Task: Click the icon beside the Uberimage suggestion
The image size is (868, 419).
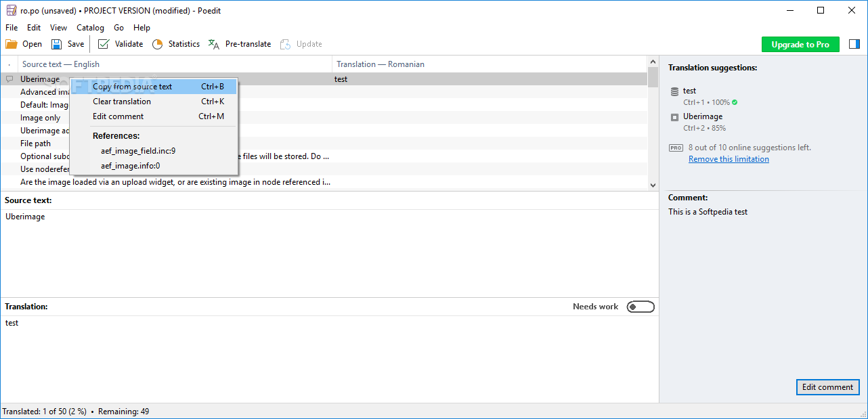Action: click(674, 117)
